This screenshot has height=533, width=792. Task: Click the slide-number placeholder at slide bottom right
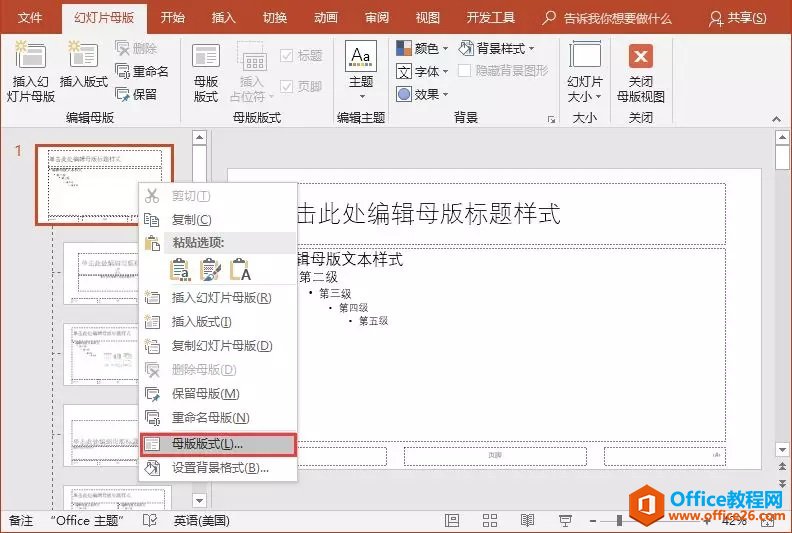tap(665, 456)
